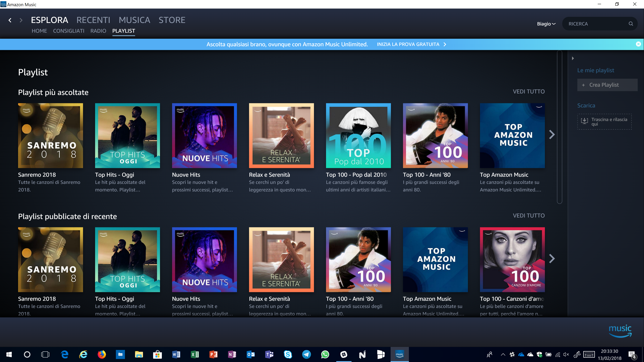Go to HOME subtab
This screenshot has width=644, height=362.
coord(39,31)
